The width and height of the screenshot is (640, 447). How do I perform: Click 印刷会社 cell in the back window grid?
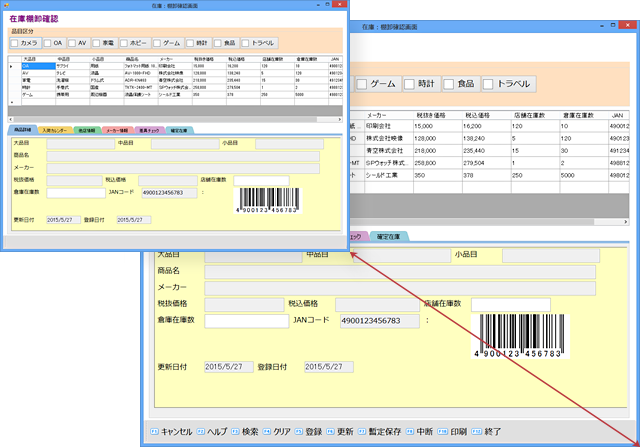[x=389, y=126]
